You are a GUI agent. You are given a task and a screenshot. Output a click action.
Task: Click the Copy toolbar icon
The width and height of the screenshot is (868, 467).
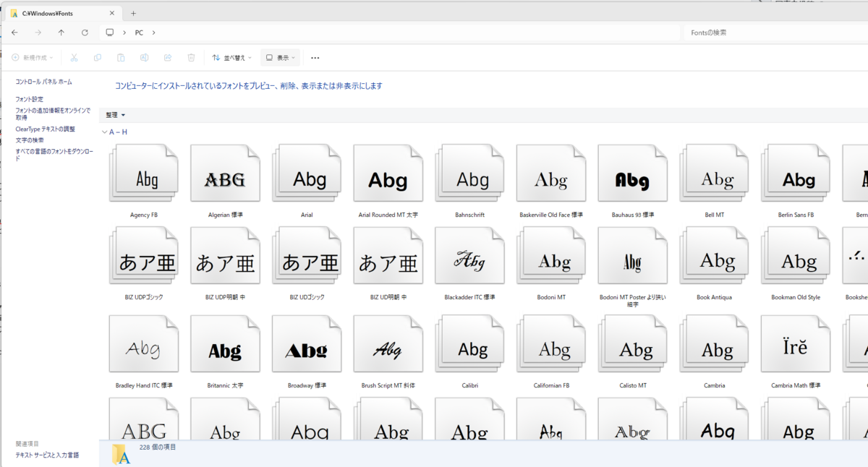click(98, 58)
